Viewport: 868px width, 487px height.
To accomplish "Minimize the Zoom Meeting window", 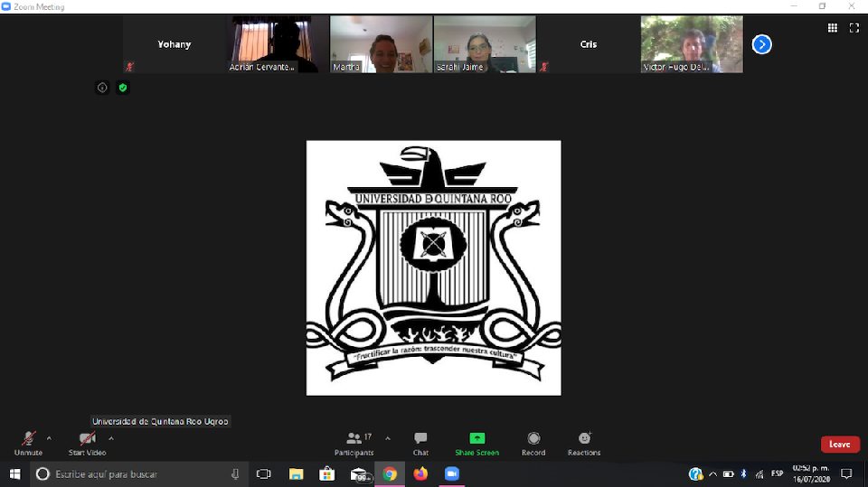I will coord(794,6).
